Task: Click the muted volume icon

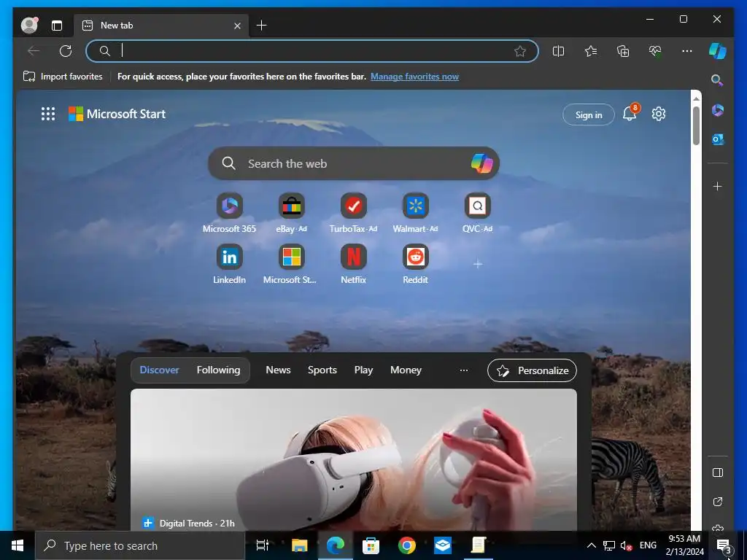Action: click(626, 545)
